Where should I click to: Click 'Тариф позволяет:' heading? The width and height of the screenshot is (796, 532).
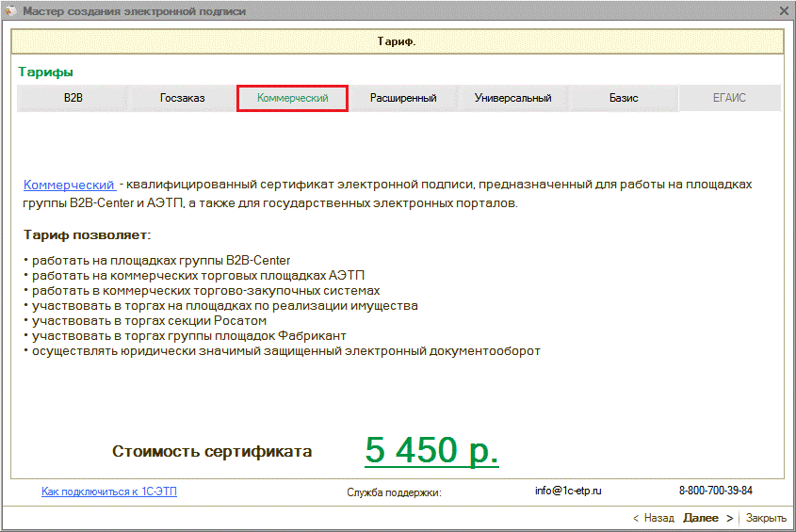pos(88,235)
